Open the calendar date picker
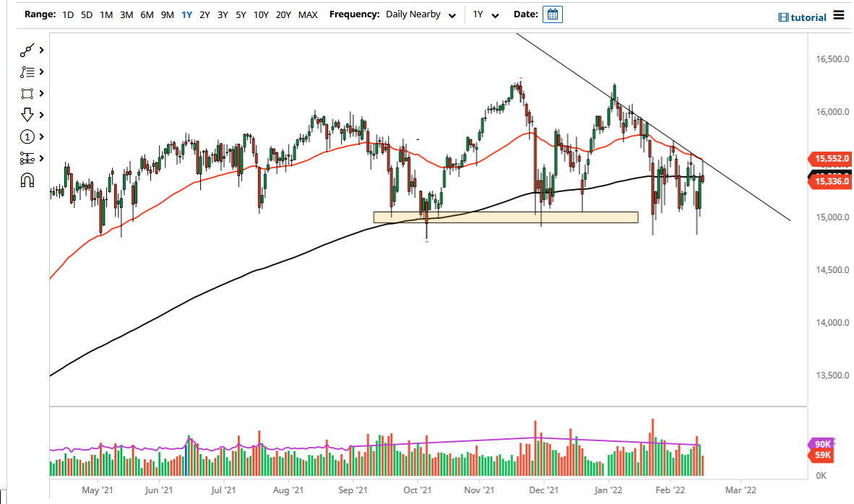Viewport: 854px width, 504px height. pos(552,14)
